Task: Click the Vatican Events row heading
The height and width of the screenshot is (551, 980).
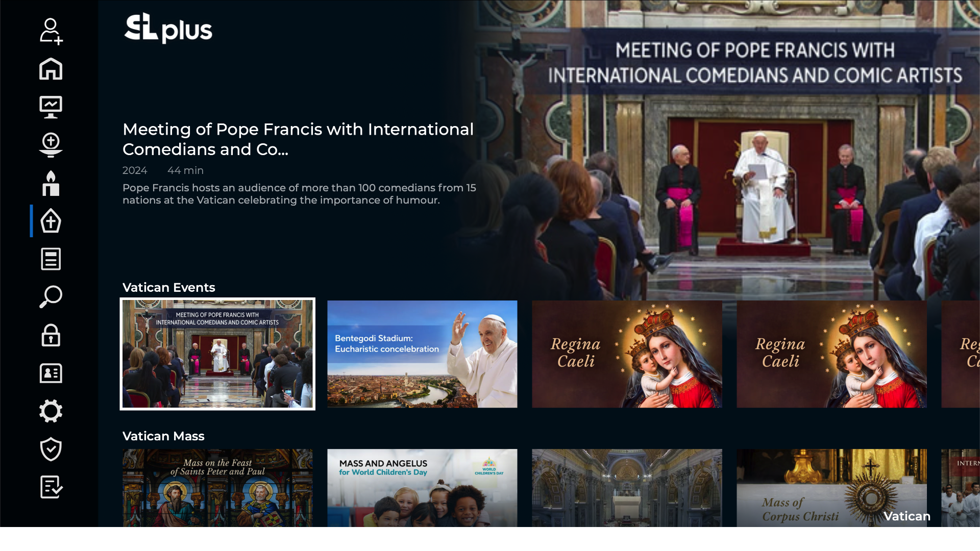Action: click(x=169, y=288)
